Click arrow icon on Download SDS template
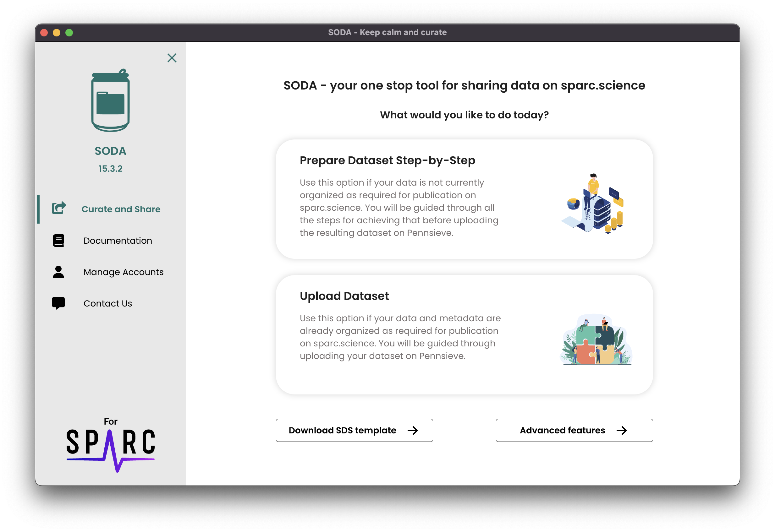The width and height of the screenshot is (775, 532). click(x=413, y=430)
